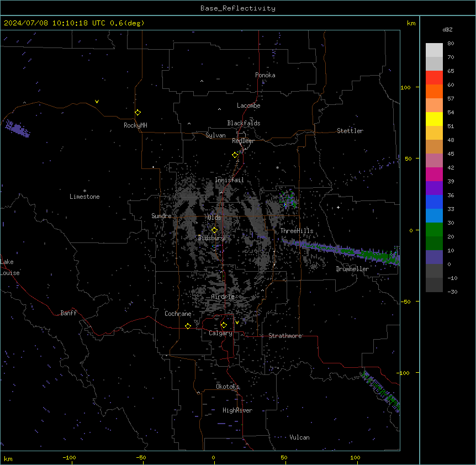The image size is (476, 465).
Task: Click the RockyMH label
Action: 135,125
